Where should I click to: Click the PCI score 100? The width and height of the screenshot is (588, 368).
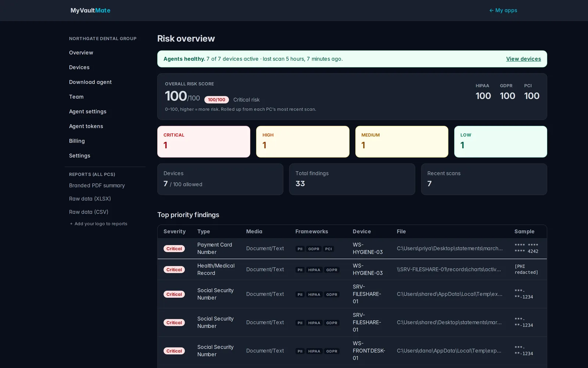[532, 96]
